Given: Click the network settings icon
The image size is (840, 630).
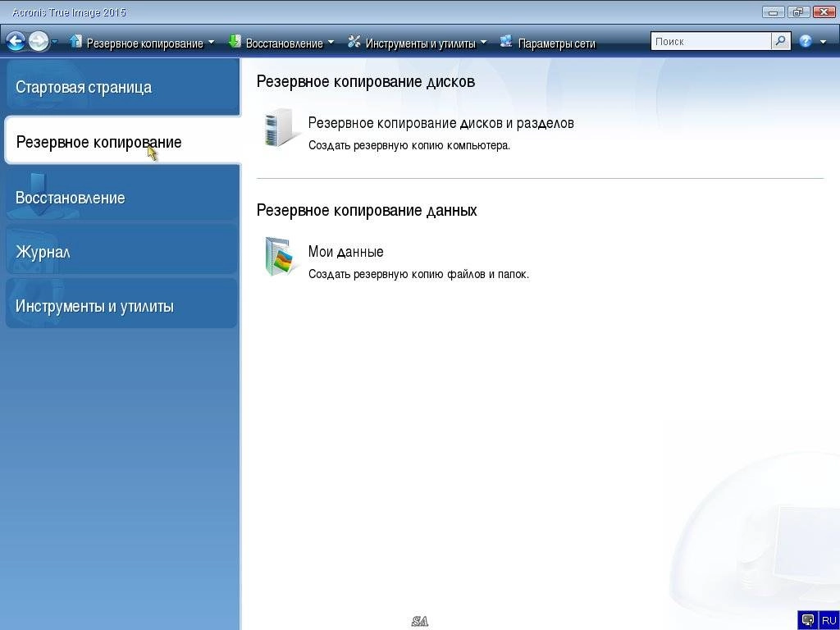Looking at the screenshot, I should click(506, 41).
